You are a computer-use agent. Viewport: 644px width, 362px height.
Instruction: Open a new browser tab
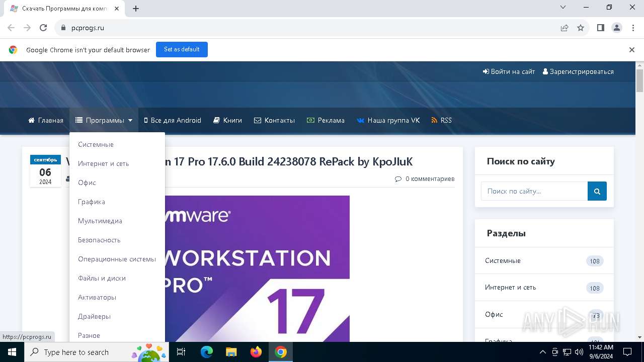pyautogui.click(x=136, y=9)
